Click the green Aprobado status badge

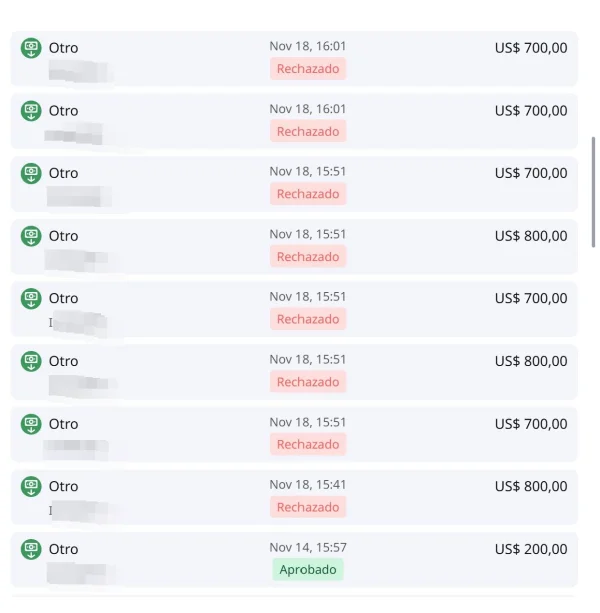[307, 570]
